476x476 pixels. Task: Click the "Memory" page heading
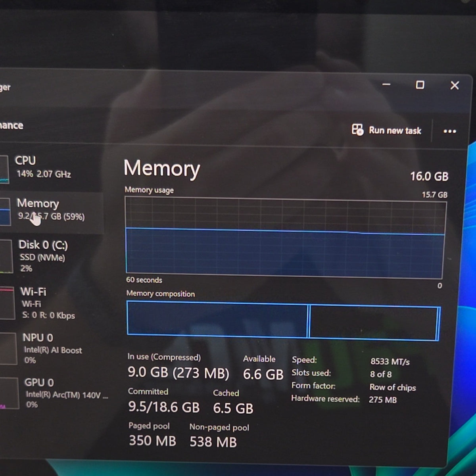tap(162, 169)
